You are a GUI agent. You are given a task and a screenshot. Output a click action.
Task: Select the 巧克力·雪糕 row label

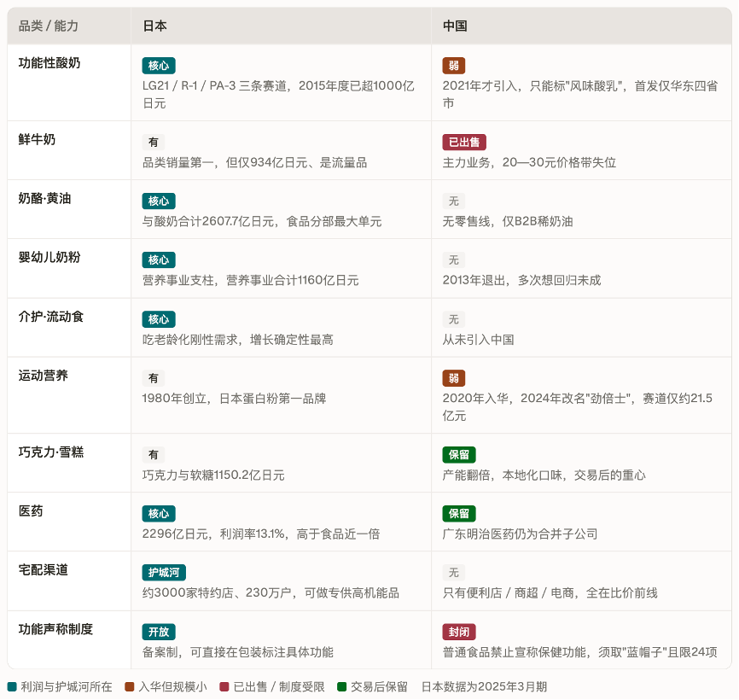point(51,452)
